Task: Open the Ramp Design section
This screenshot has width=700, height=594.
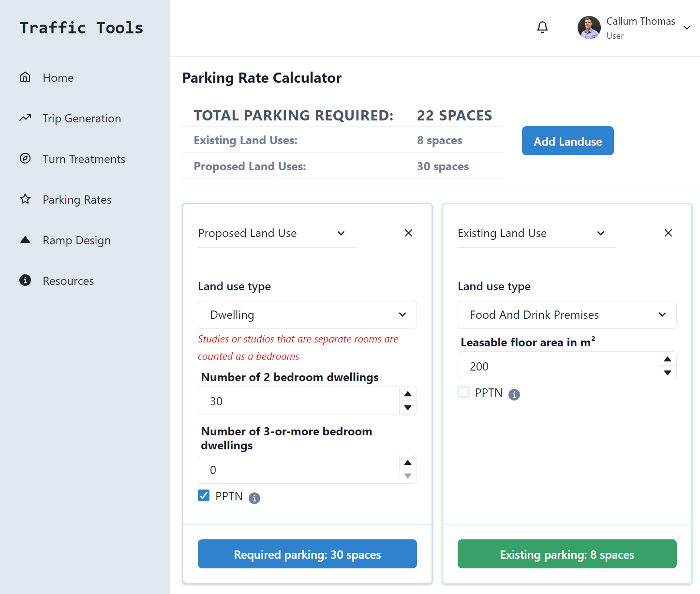Action: coord(76,240)
